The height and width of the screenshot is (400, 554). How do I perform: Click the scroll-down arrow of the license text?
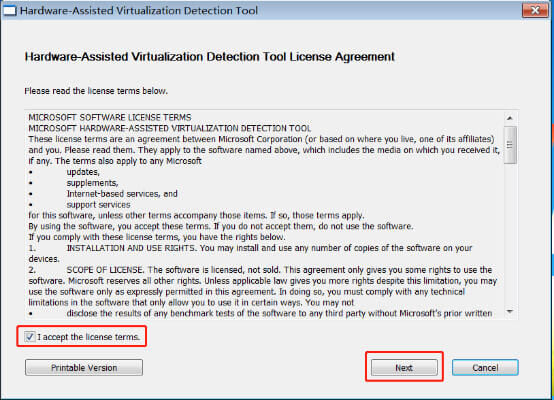510,311
